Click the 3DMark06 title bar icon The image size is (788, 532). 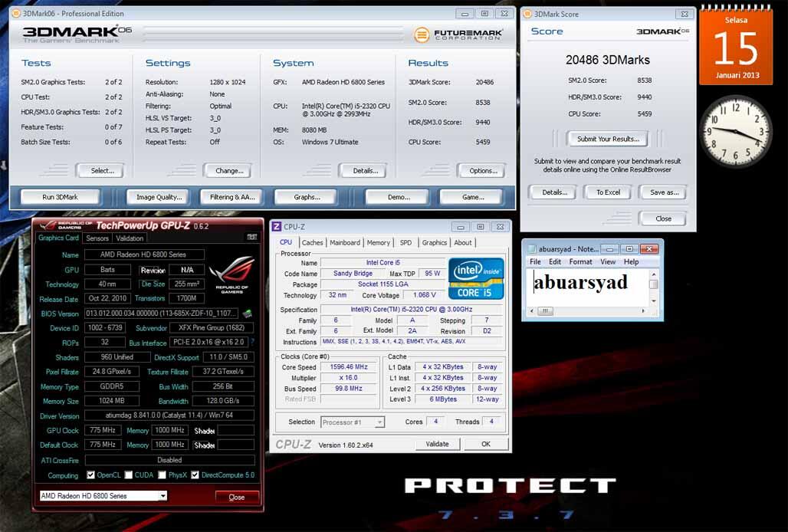coord(15,14)
